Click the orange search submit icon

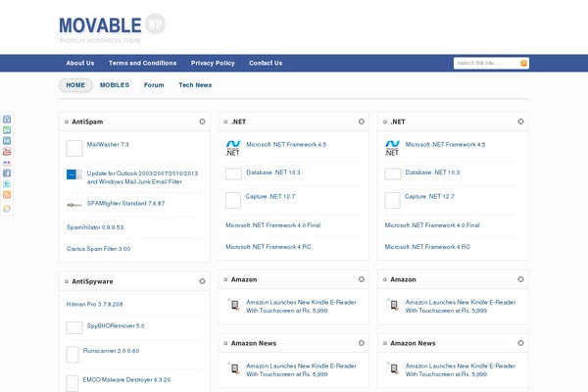[523, 63]
